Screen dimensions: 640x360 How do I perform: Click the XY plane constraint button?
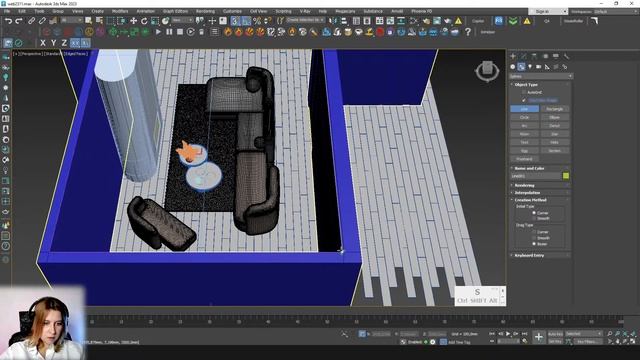tap(75, 43)
